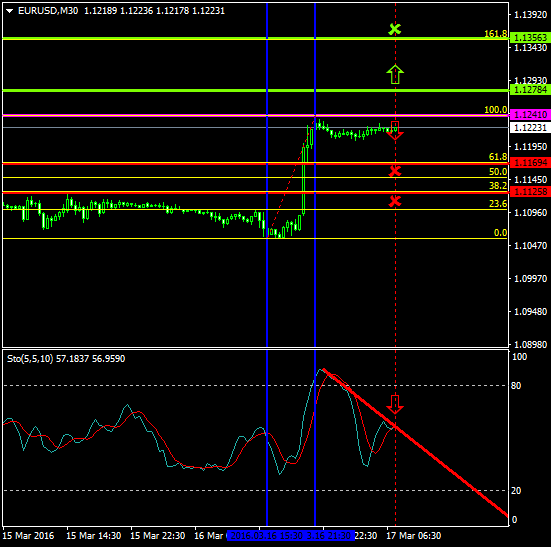Click the green 1.12784 price tag
This screenshot has height=547, width=551.
point(530,90)
